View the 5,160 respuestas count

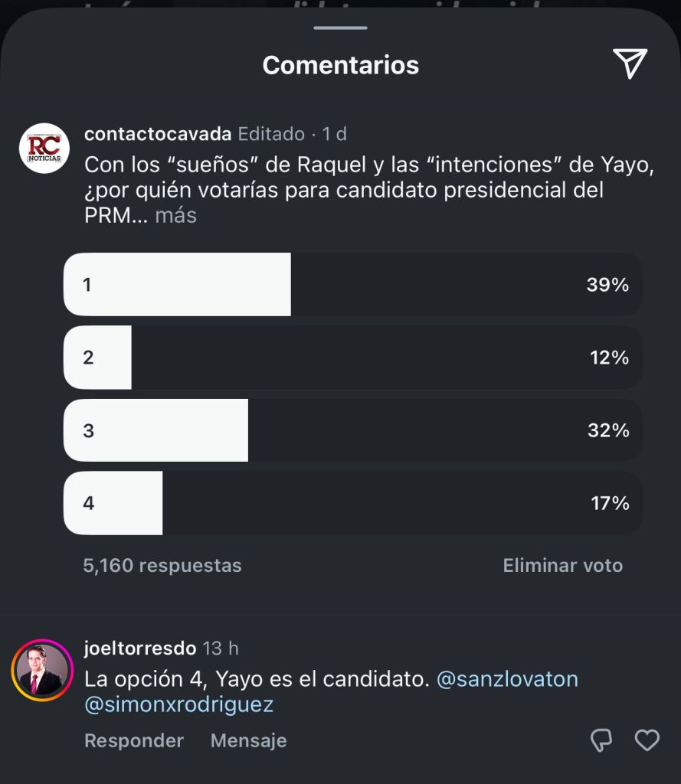pyautogui.click(x=162, y=566)
